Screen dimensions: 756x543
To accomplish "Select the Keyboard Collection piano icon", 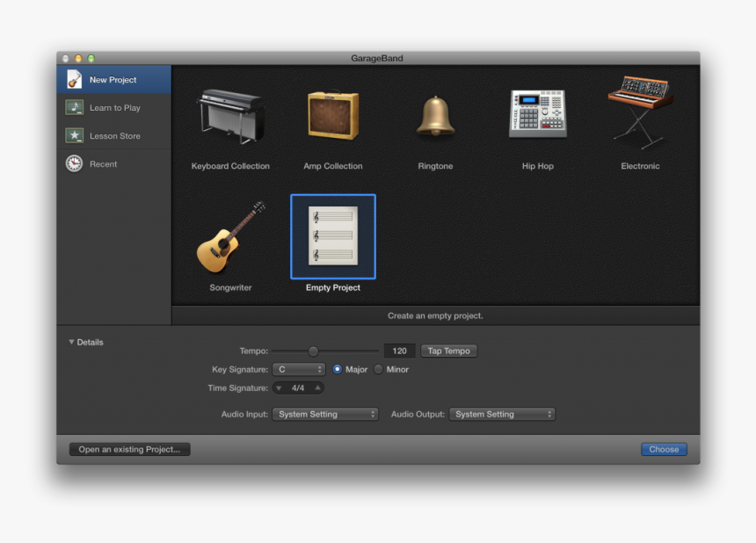I will point(230,116).
